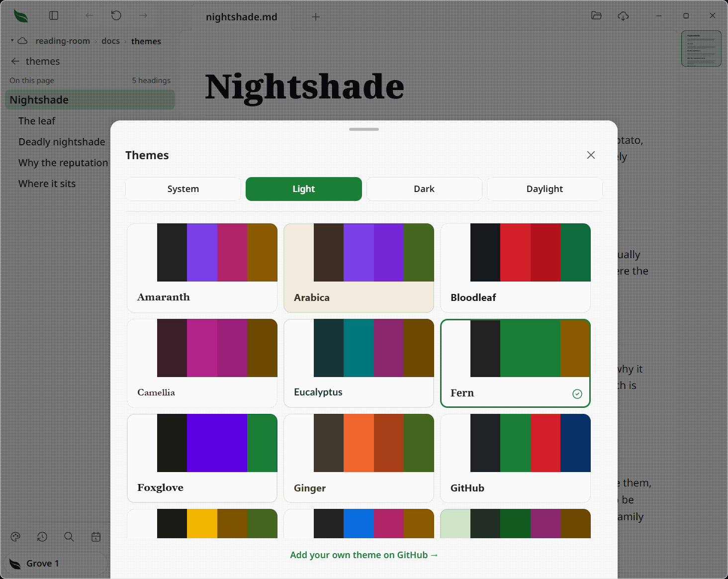Select the Dark appearance mode
The image size is (728, 579).
(424, 189)
